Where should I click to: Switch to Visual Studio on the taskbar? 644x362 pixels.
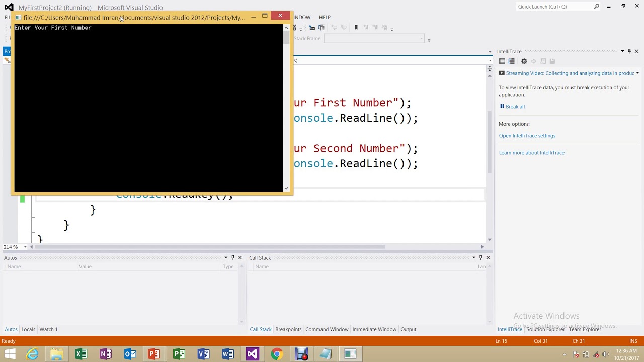click(x=252, y=354)
